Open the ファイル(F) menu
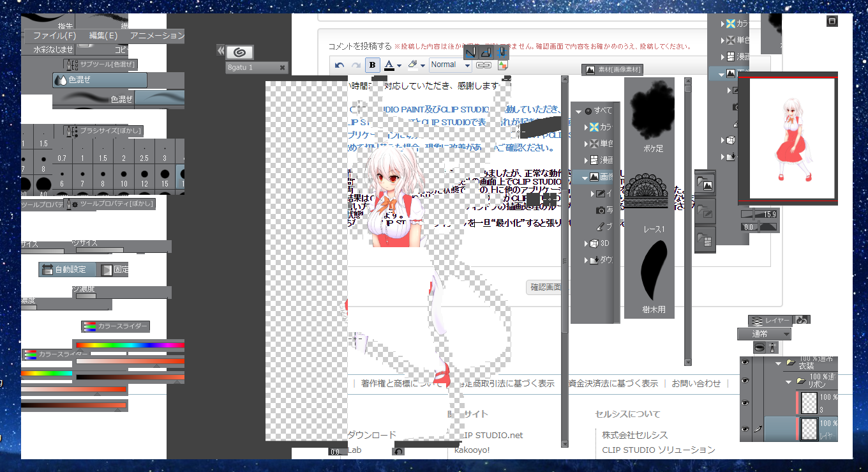The height and width of the screenshot is (472, 868). (54, 36)
